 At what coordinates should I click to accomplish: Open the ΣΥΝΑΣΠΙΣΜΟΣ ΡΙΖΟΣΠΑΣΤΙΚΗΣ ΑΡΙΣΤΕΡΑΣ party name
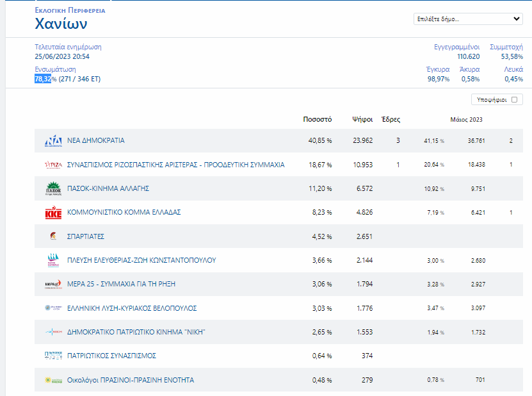(176, 165)
